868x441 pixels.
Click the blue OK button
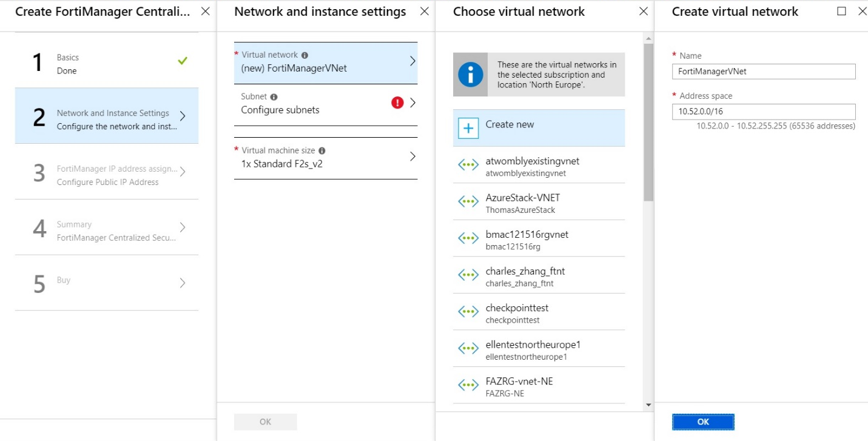pyautogui.click(x=703, y=422)
